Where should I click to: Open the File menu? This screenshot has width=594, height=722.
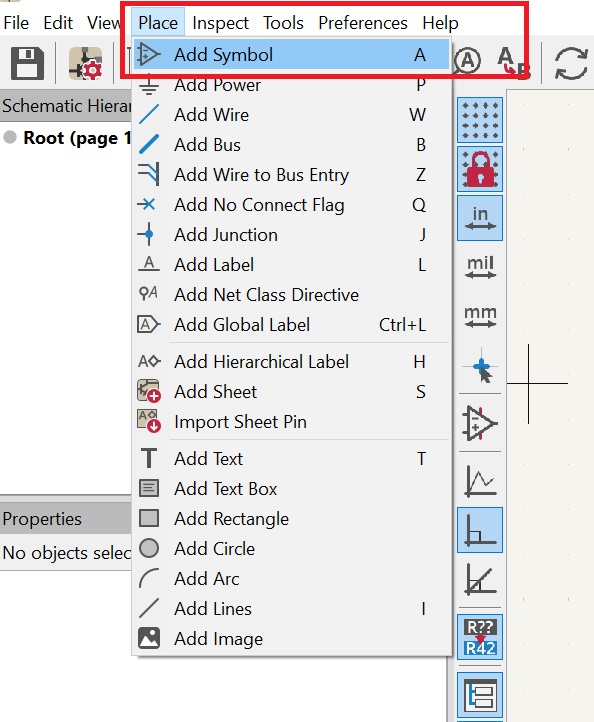tap(16, 23)
